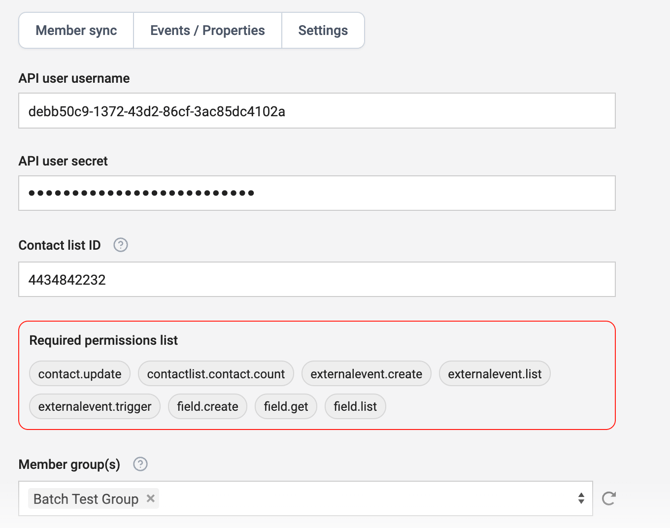Open the Events / Properties tab
The width and height of the screenshot is (670, 528).
(x=207, y=31)
